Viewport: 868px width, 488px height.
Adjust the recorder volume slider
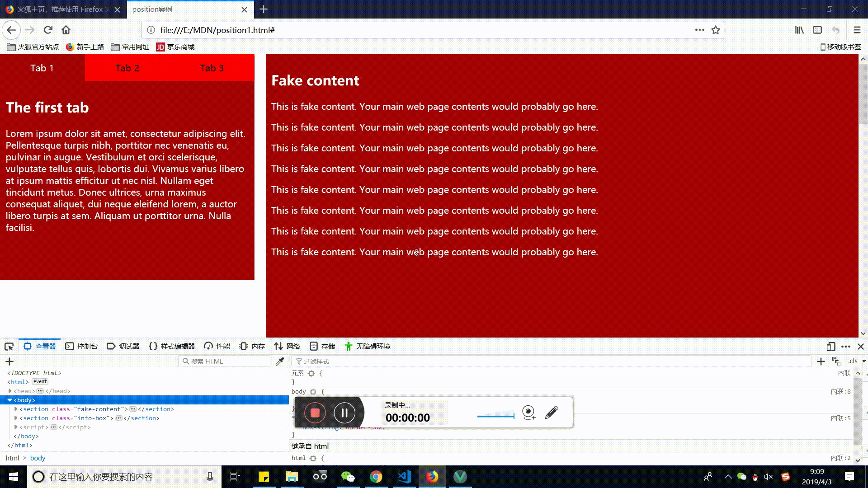[x=496, y=415]
